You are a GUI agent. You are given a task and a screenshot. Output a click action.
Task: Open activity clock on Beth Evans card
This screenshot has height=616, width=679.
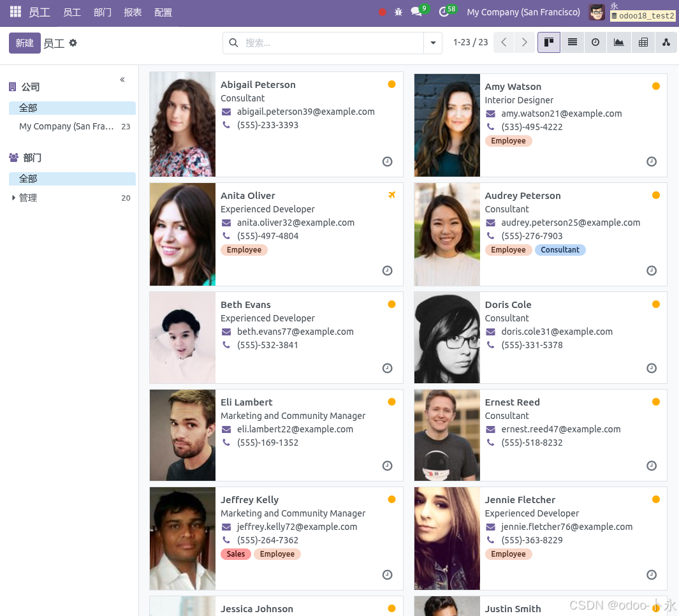coord(387,368)
